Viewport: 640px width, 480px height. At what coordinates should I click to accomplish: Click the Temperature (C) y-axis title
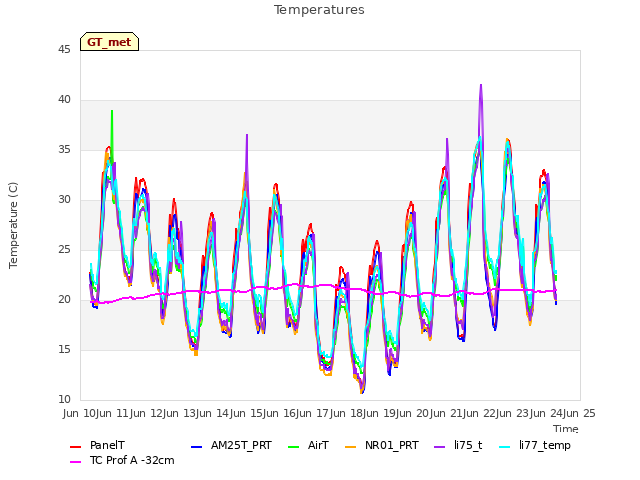pos(13,225)
